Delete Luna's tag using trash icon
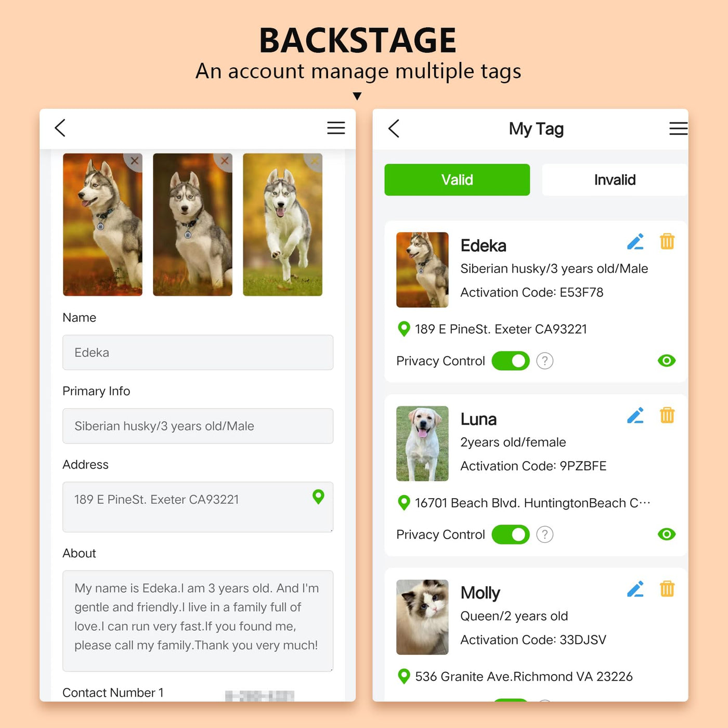Screen dimensions: 728x728 (667, 415)
